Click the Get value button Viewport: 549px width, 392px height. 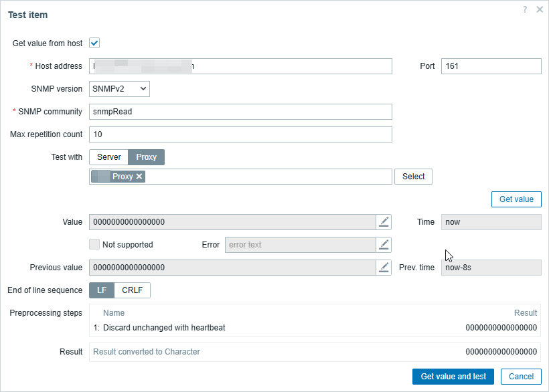coord(516,199)
